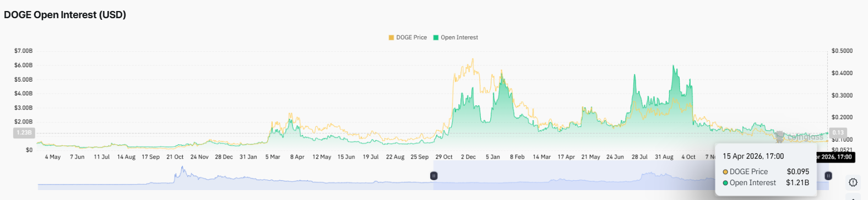The image size is (868, 200).
Task: Click the "5 Jan" x-axis label
Action: [x=493, y=157]
